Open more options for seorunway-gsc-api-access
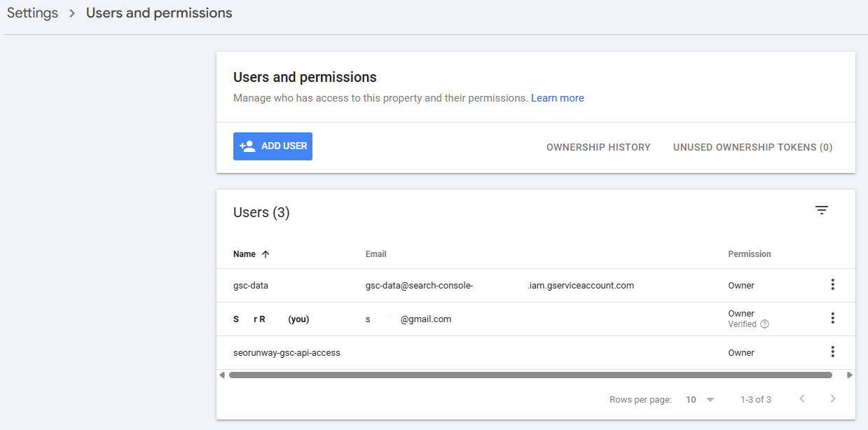 pyautogui.click(x=832, y=352)
